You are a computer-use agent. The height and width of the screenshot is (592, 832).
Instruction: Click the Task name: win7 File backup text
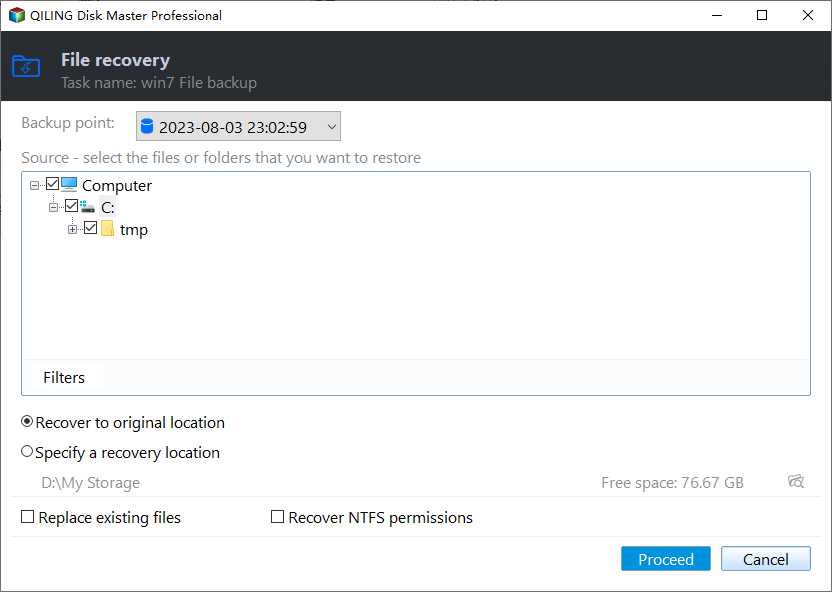coord(159,83)
